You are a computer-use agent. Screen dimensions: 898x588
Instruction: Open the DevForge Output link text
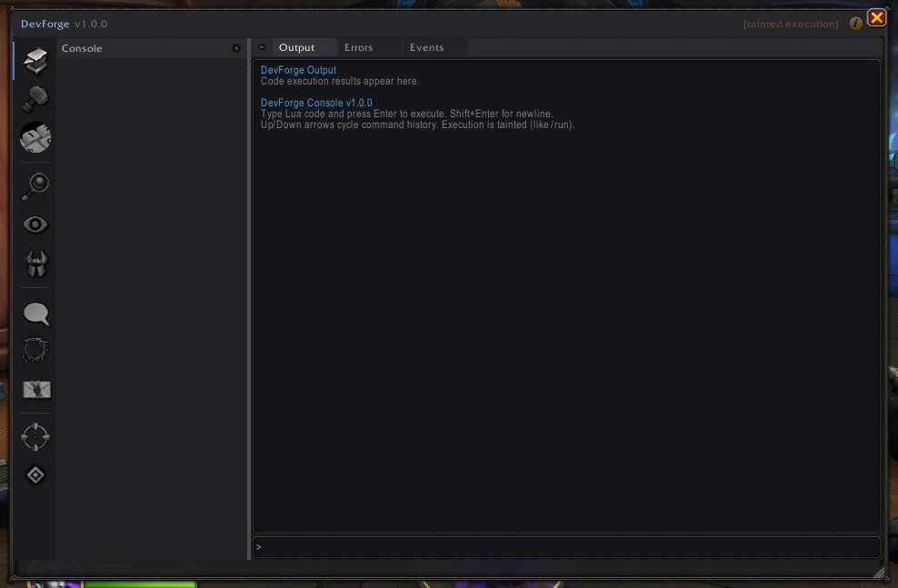(298, 69)
